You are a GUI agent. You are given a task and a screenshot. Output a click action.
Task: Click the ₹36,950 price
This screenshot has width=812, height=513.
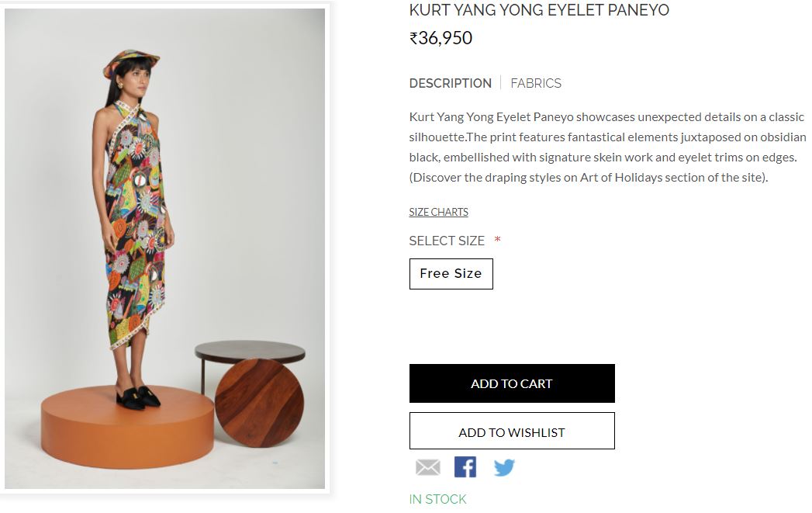pos(441,38)
